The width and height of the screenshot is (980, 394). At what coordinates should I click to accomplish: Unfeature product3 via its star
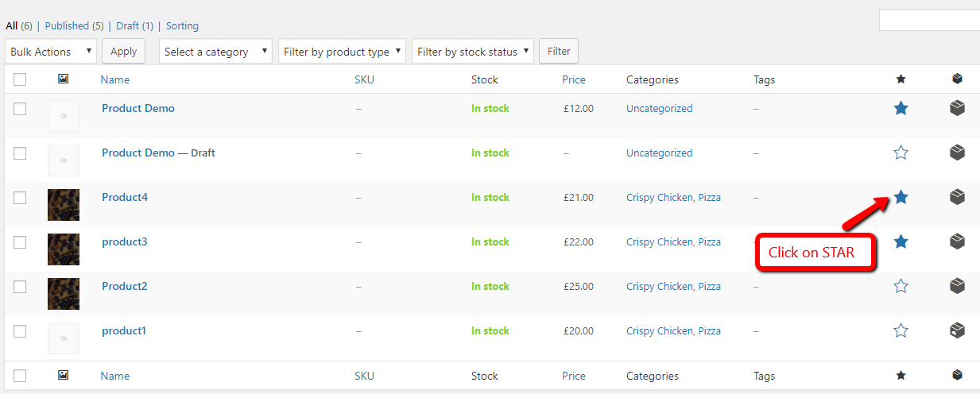click(901, 241)
